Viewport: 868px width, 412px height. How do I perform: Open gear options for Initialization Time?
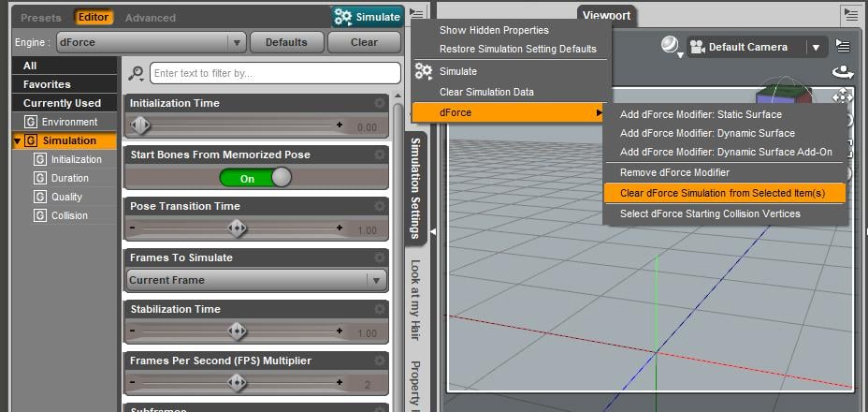[380, 103]
